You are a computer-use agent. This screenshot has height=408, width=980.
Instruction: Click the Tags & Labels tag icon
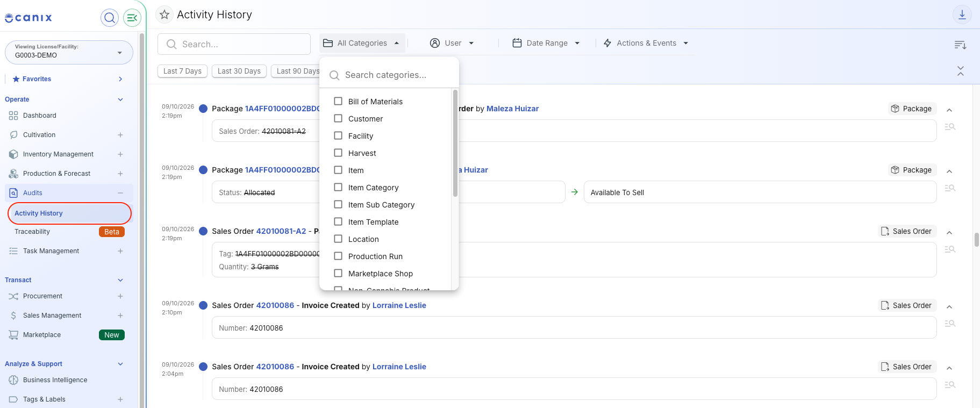click(x=13, y=399)
